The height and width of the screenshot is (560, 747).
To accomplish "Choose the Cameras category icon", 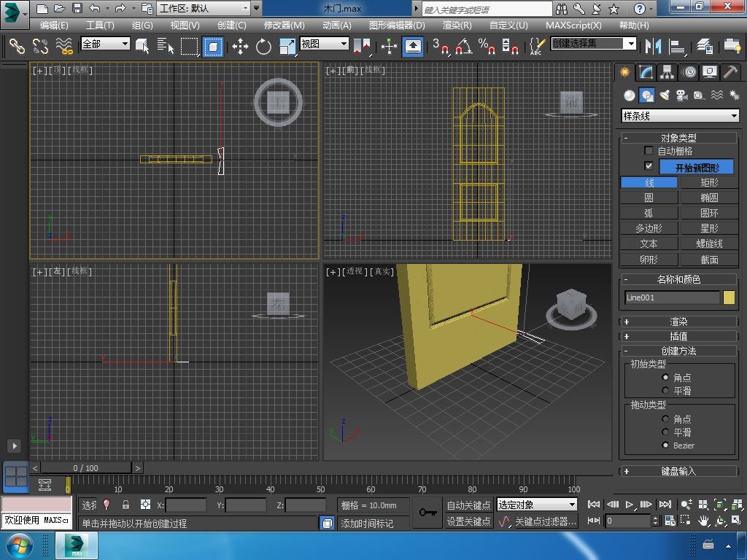I will (x=681, y=96).
